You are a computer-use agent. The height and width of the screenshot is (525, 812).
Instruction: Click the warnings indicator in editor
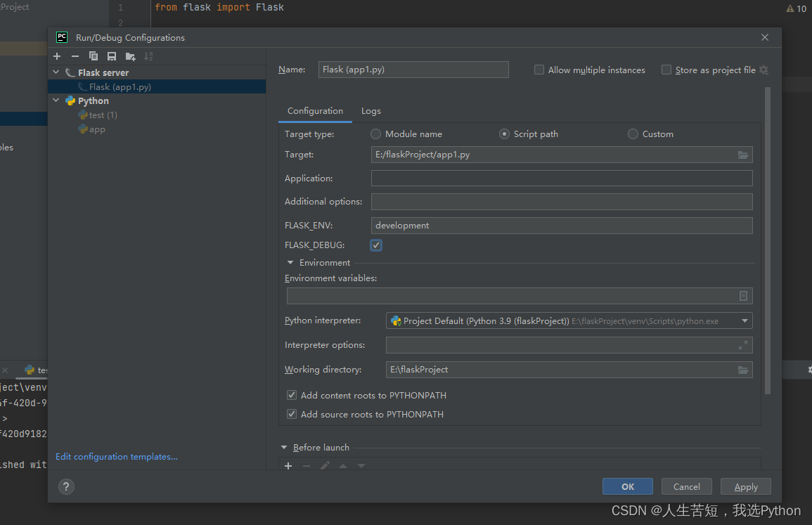pyautogui.click(x=796, y=8)
